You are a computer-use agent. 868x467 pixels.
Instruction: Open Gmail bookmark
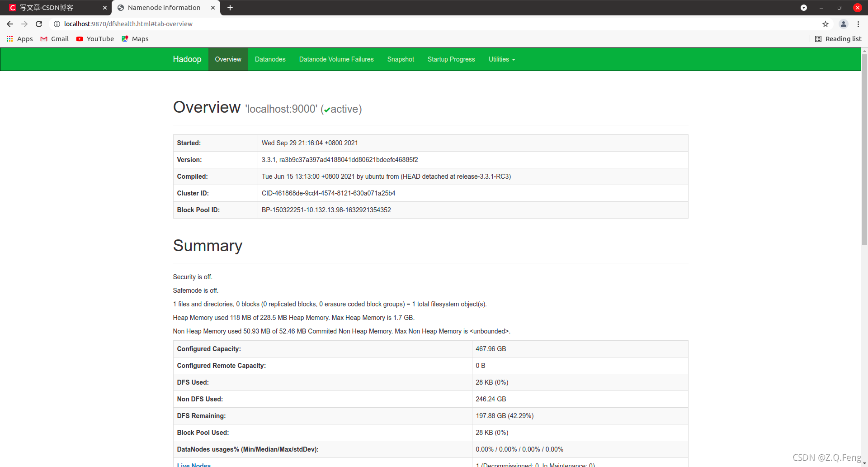(55, 39)
